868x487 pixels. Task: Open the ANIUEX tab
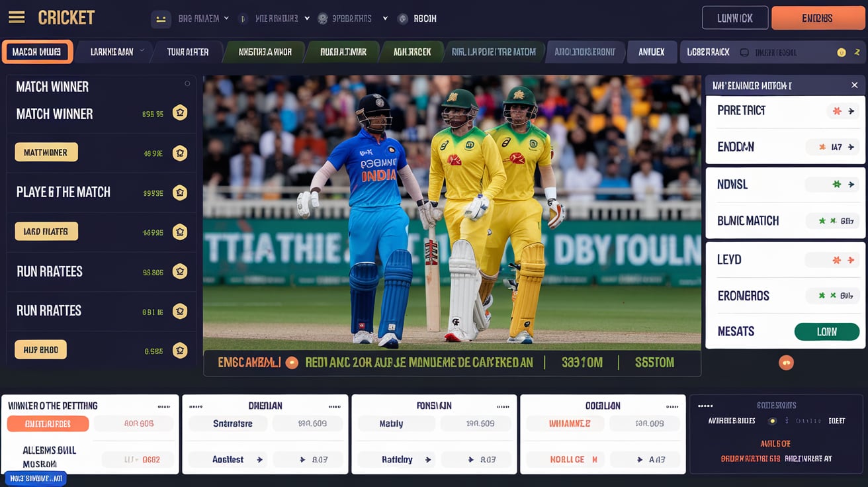tap(651, 52)
